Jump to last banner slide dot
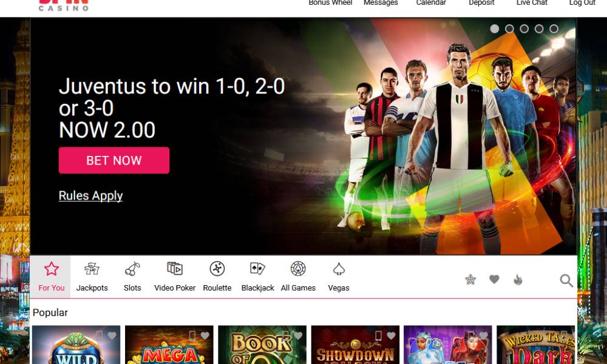Viewport: 607px width, 364px height. [x=554, y=29]
